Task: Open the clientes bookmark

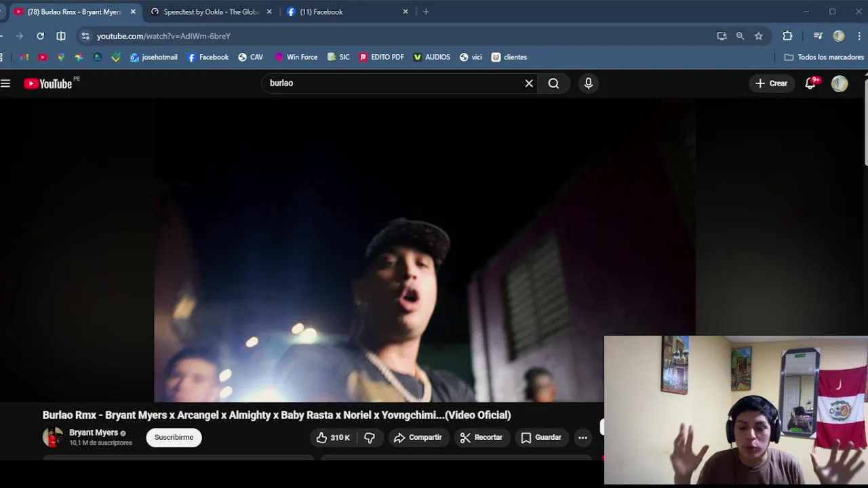Action: 509,57
